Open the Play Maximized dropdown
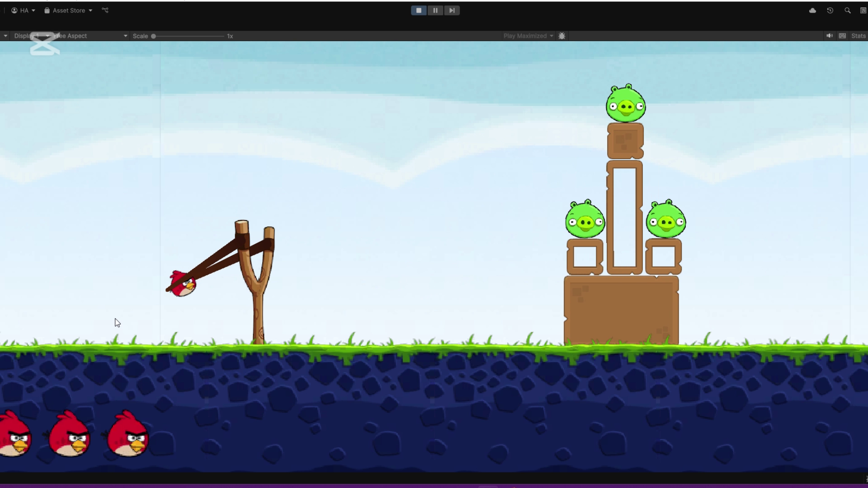Viewport: 868px width, 488px height. pos(528,36)
